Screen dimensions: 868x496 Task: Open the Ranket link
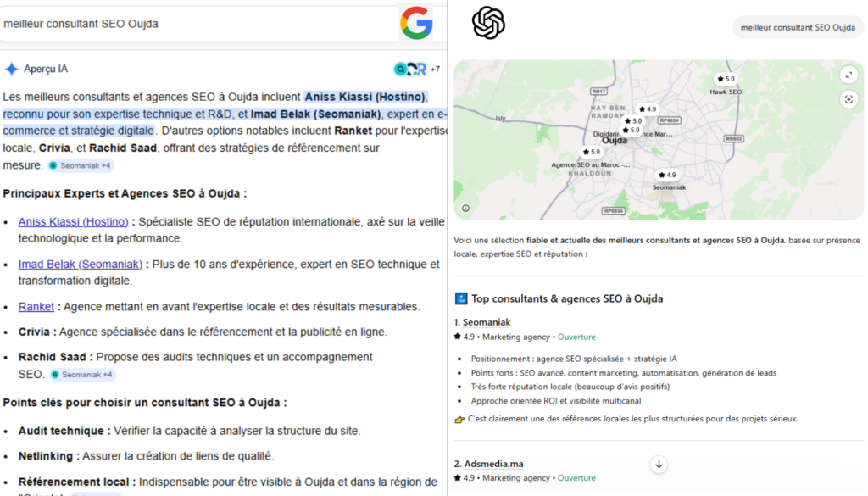click(x=36, y=307)
